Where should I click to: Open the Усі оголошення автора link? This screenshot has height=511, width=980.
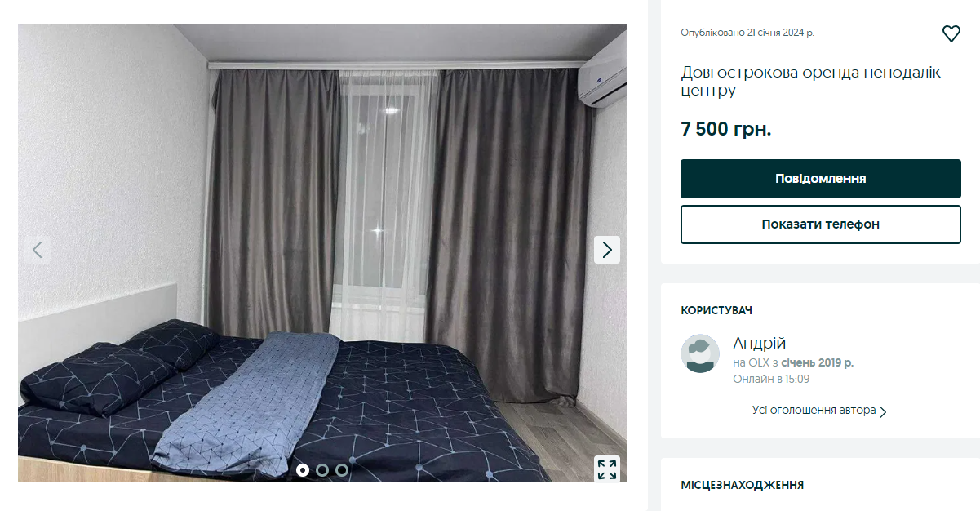pos(814,410)
